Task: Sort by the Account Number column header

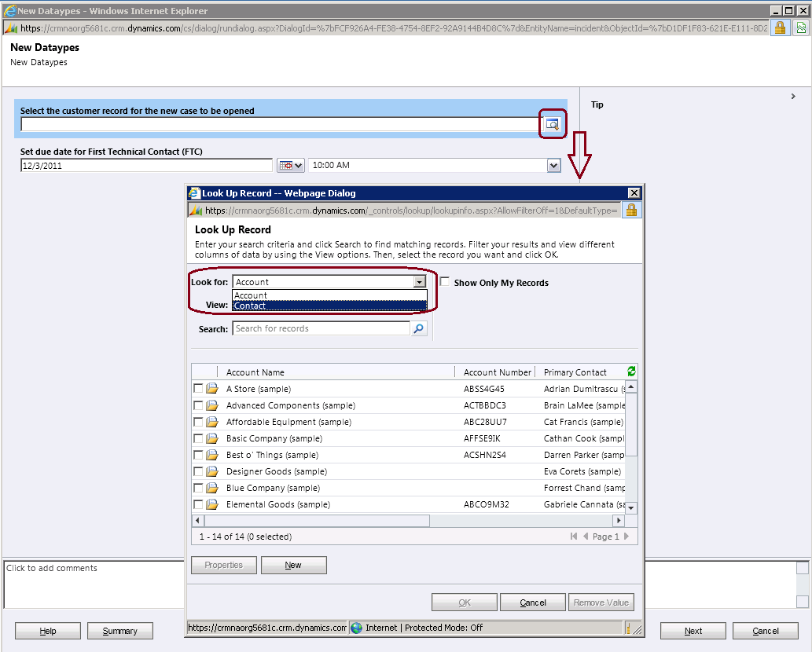Action: [x=497, y=372]
